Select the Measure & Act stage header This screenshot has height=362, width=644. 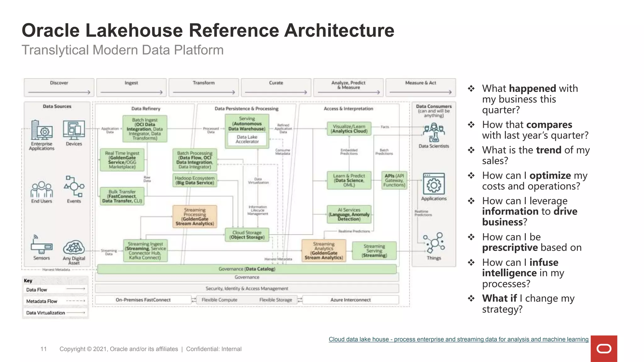tap(420, 87)
